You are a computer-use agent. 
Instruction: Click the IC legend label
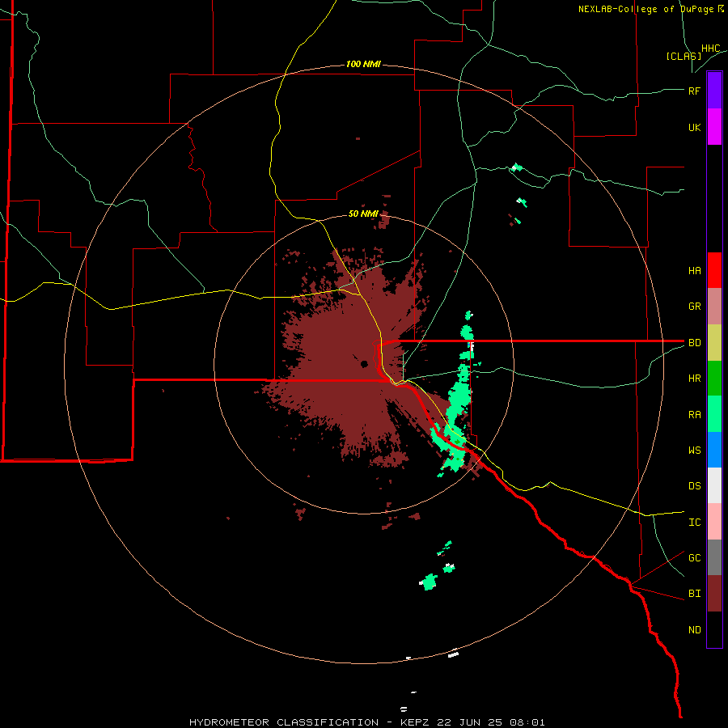pos(694,523)
